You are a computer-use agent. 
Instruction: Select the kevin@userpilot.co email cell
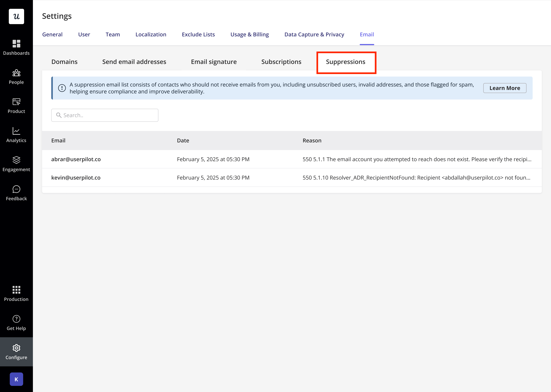(76, 178)
